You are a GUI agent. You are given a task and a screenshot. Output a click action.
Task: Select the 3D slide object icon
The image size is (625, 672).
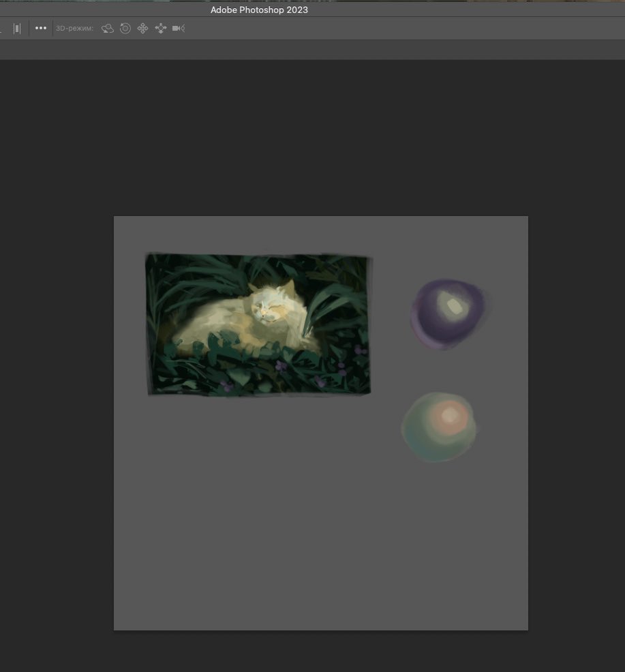pyautogui.click(x=161, y=29)
